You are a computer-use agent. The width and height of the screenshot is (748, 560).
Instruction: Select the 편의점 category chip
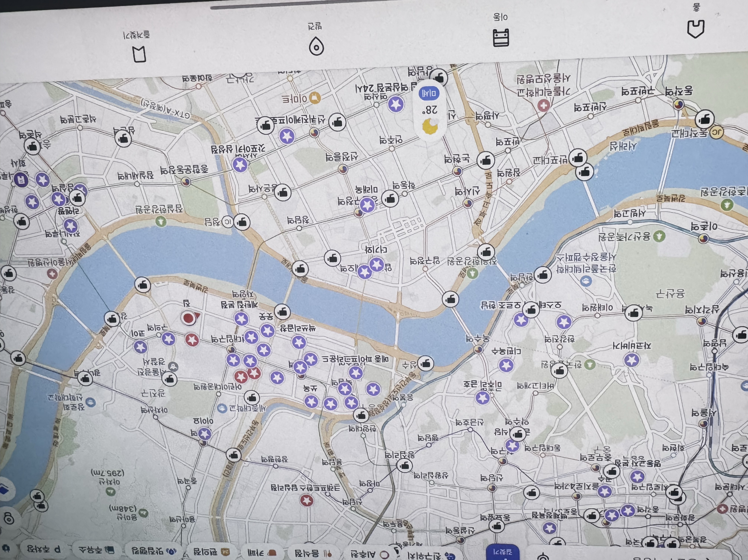point(211,552)
